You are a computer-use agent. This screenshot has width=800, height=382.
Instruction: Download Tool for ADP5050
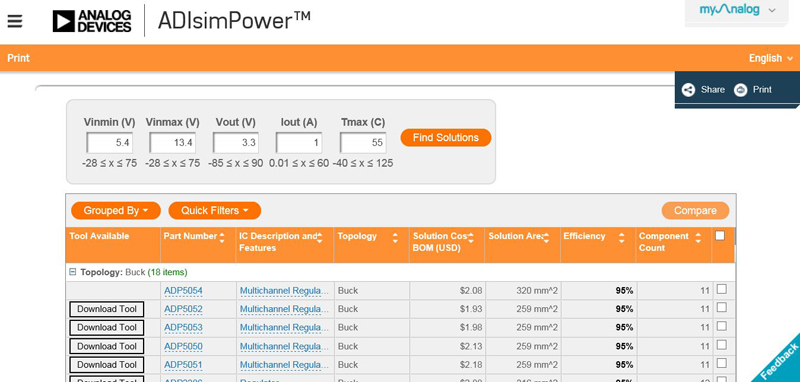(107, 346)
